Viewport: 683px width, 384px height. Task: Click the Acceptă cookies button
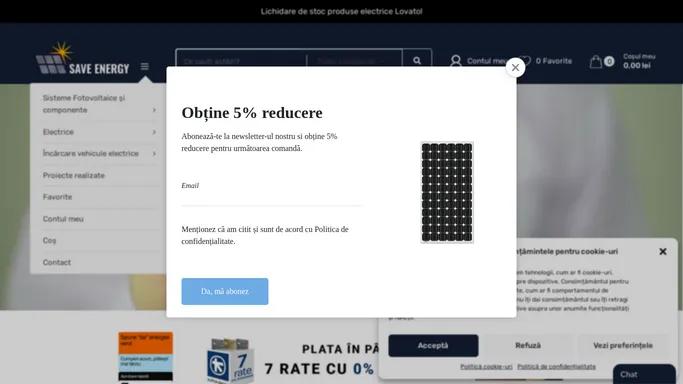click(433, 346)
